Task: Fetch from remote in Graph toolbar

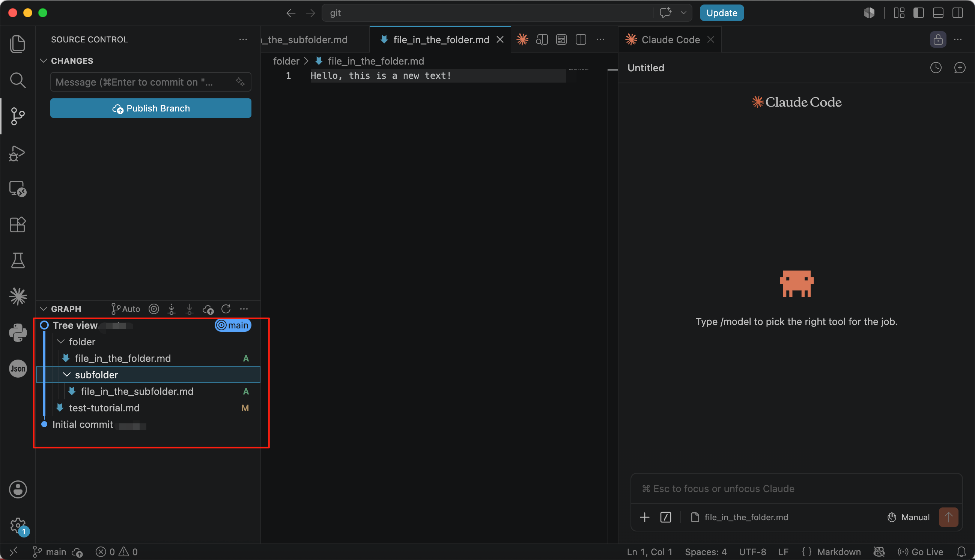Action: (x=172, y=309)
